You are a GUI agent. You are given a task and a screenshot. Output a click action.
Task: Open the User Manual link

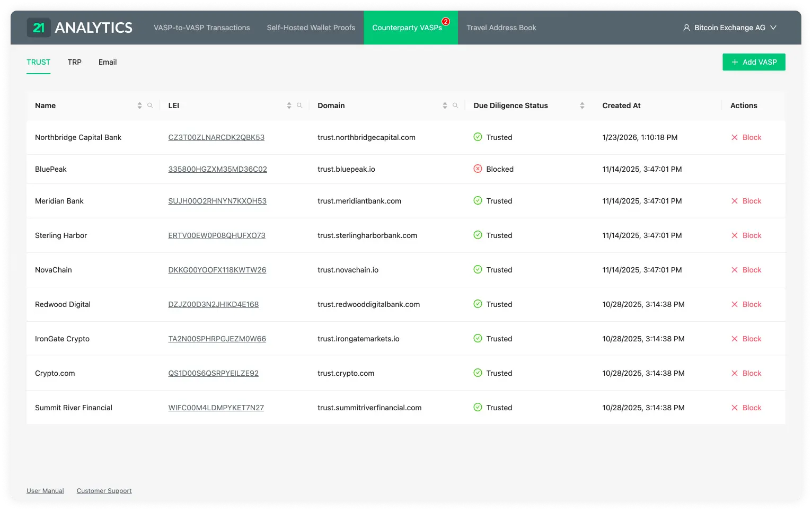(x=45, y=491)
